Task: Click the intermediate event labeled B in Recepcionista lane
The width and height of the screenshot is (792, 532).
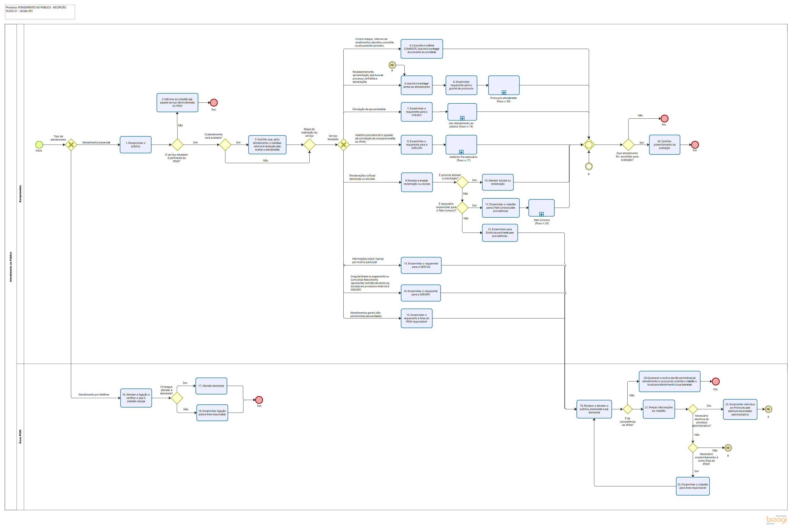Action: pos(589,166)
